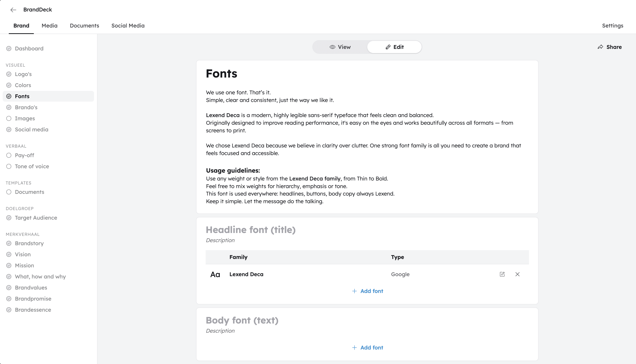Image resolution: width=636 pixels, height=364 pixels.
Task: Click the empty circle next to Images
Action: click(9, 118)
